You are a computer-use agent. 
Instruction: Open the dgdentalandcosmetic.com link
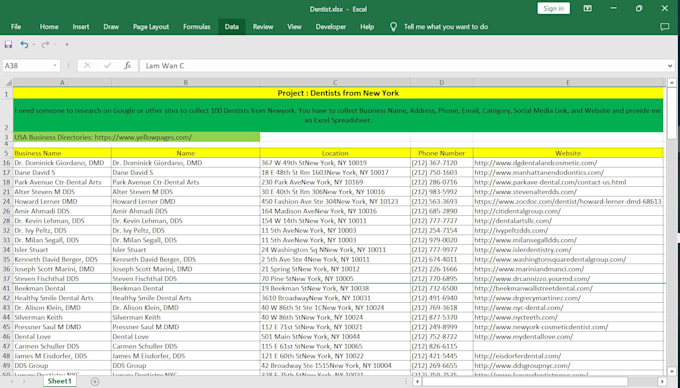point(536,163)
